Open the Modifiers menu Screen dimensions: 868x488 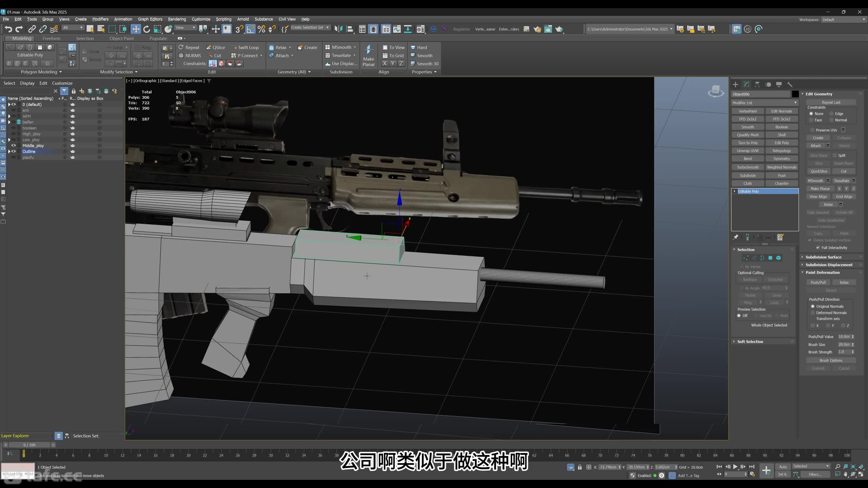point(100,19)
